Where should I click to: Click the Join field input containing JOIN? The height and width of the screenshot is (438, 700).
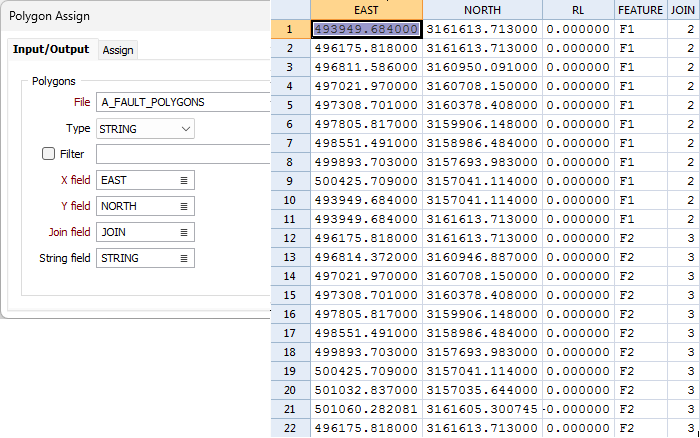145,232
